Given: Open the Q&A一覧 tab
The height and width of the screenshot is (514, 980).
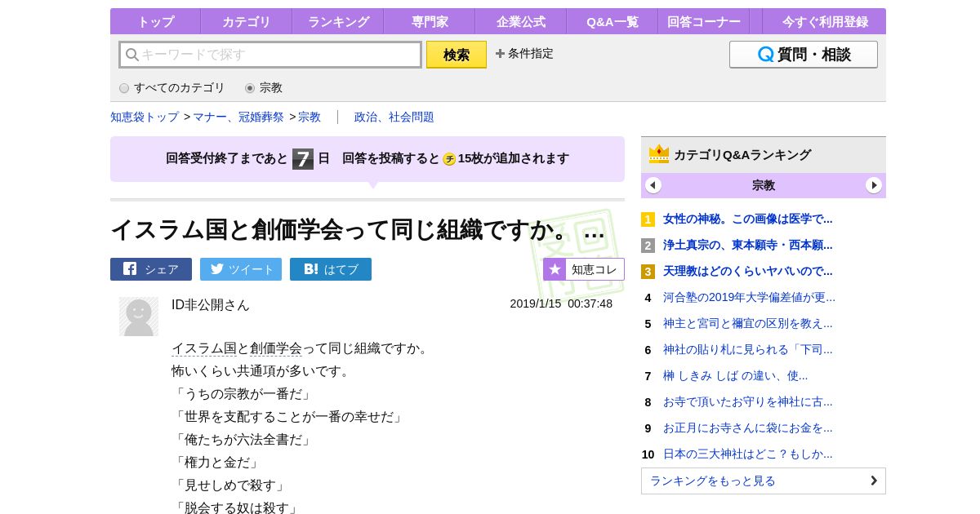Looking at the screenshot, I should click(612, 22).
